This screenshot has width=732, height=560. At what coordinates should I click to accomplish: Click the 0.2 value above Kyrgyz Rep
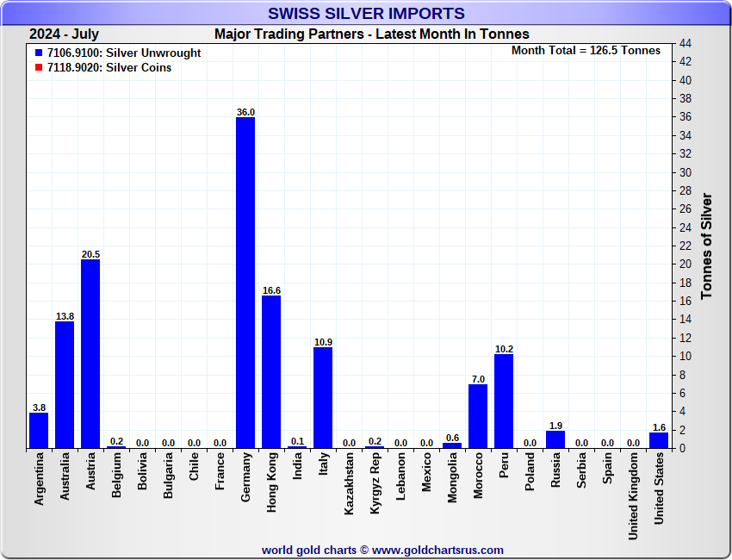pos(375,441)
